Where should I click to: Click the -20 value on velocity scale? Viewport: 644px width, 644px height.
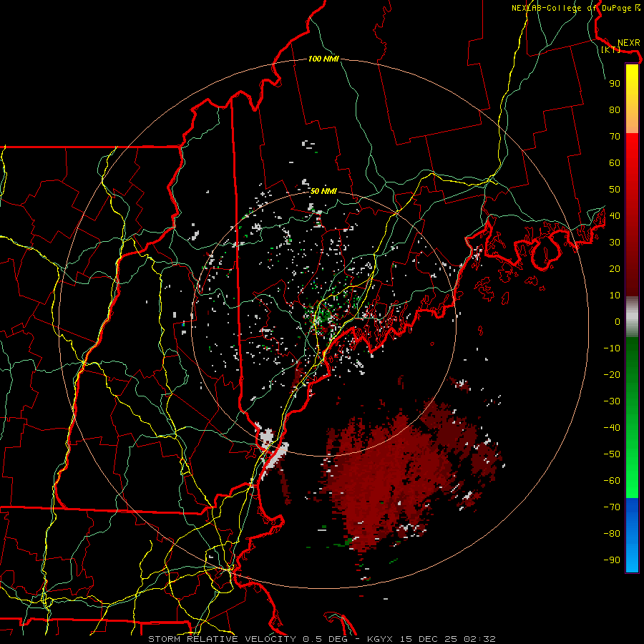612,375
